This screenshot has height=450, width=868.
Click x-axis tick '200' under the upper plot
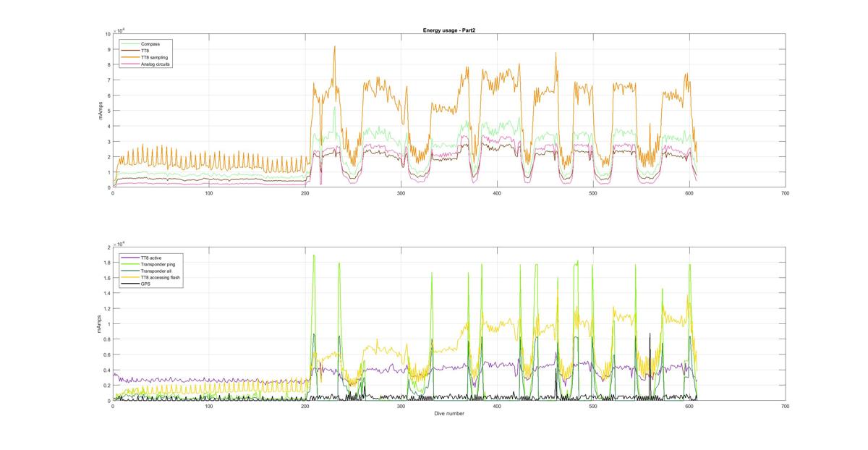pos(305,193)
